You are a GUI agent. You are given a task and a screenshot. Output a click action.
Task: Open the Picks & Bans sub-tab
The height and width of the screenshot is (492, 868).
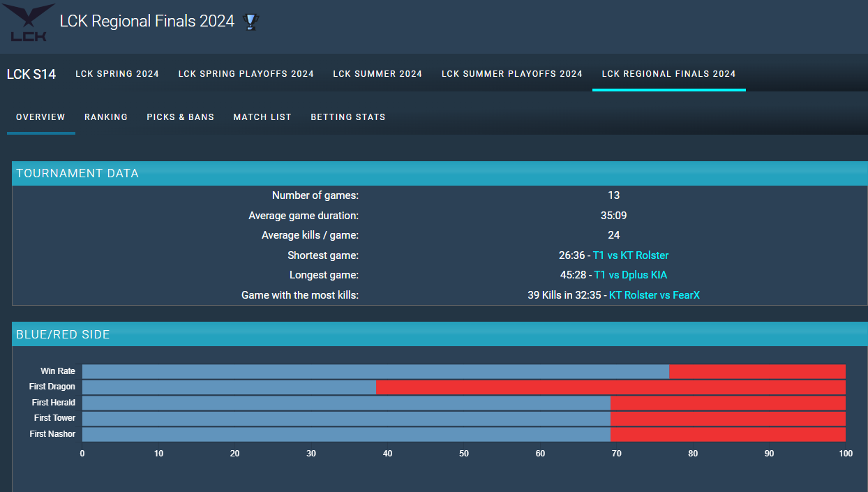tap(181, 117)
